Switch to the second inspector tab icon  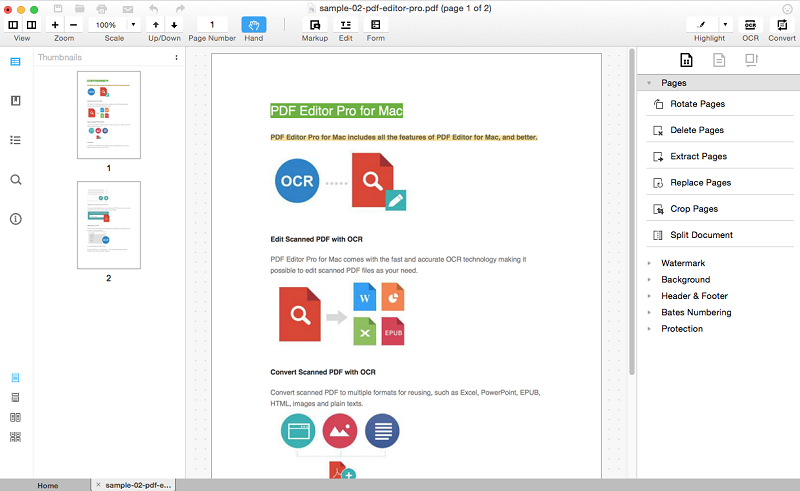719,60
